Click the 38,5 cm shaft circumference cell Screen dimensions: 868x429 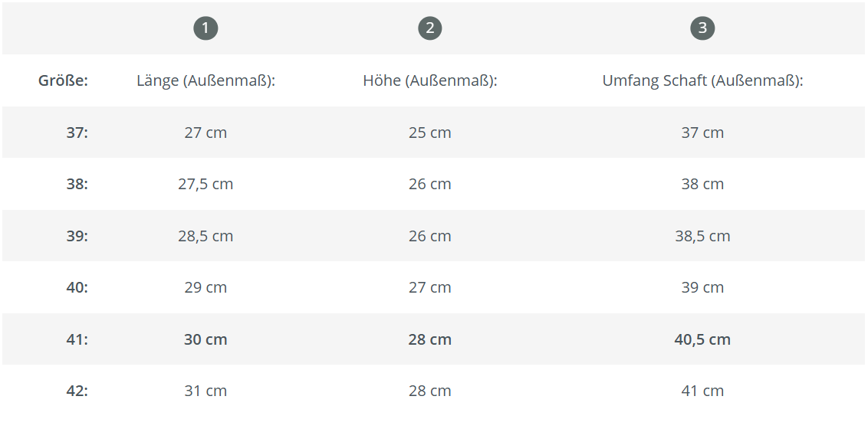pos(702,236)
